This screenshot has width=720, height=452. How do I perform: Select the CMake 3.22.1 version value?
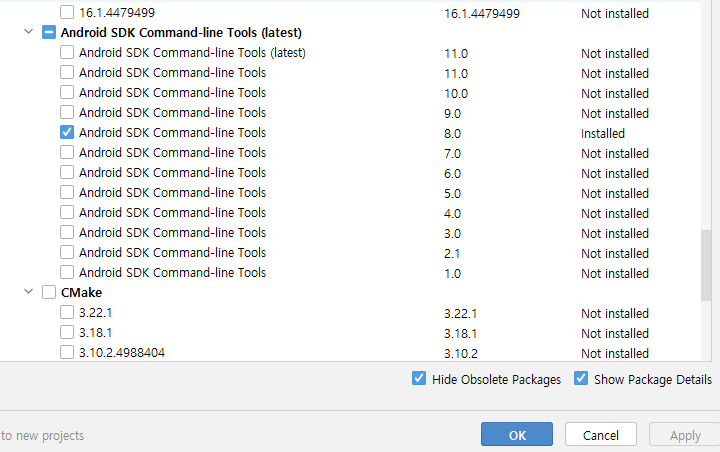(x=460, y=314)
